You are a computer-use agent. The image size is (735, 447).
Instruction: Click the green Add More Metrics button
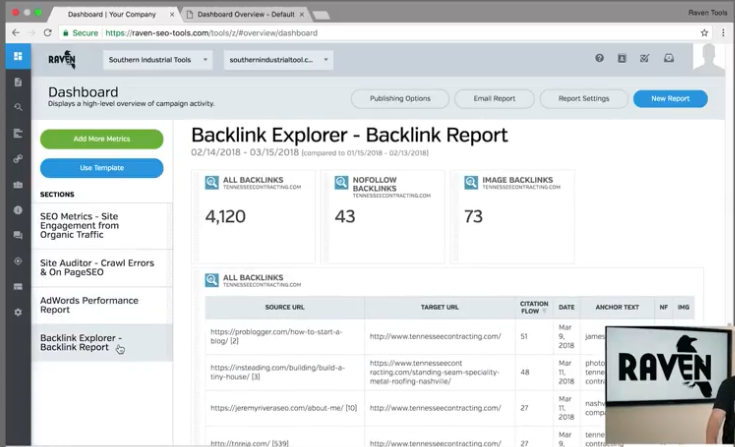(x=101, y=139)
